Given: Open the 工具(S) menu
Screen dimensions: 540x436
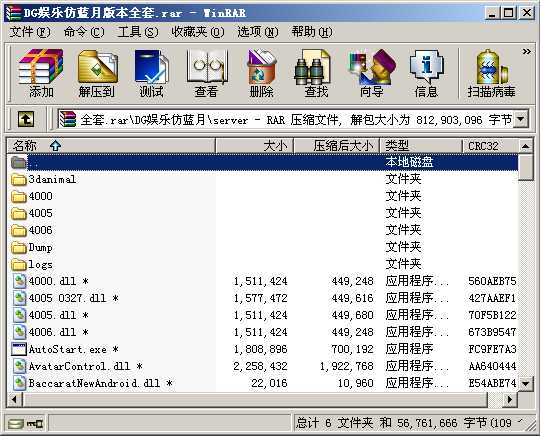Looking at the screenshot, I should pos(138,32).
